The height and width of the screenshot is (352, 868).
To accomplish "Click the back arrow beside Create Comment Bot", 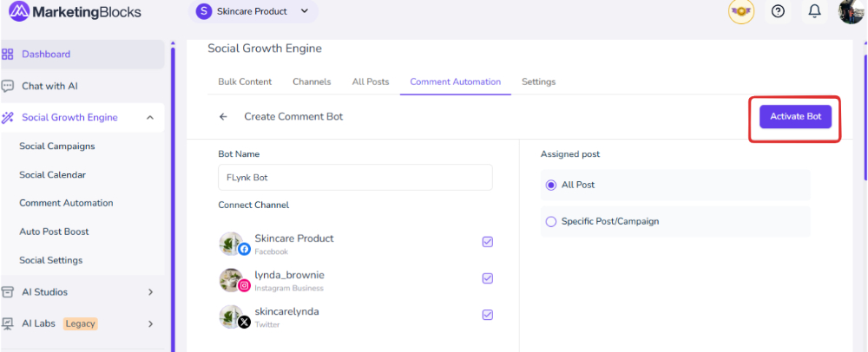I will click(x=223, y=116).
